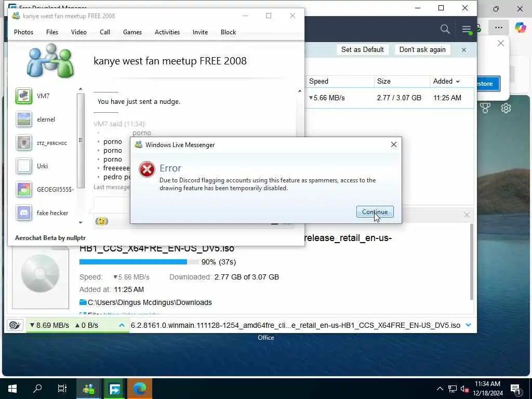Click the Restore button in Edge
This screenshot has width=532, height=399.
point(488,84)
